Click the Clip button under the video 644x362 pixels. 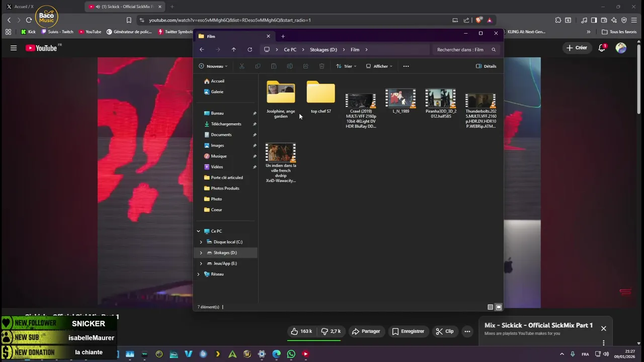click(x=445, y=331)
